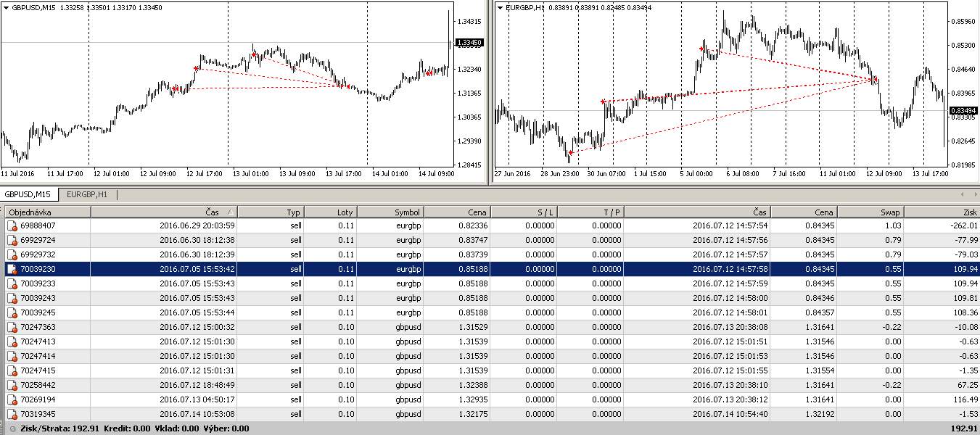Open the EURGBP,H1 chart title arrow
This screenshot has height=435, width=980.
tap(500, 8)
